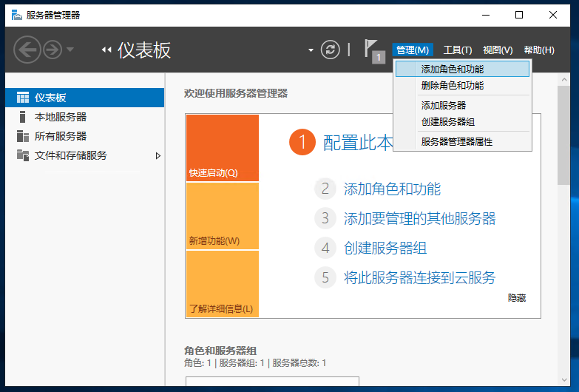The width and height of the screenshot is (579, 392).
Task: Open the dropdown arrow left of refresh
Action: click(311, 50)
